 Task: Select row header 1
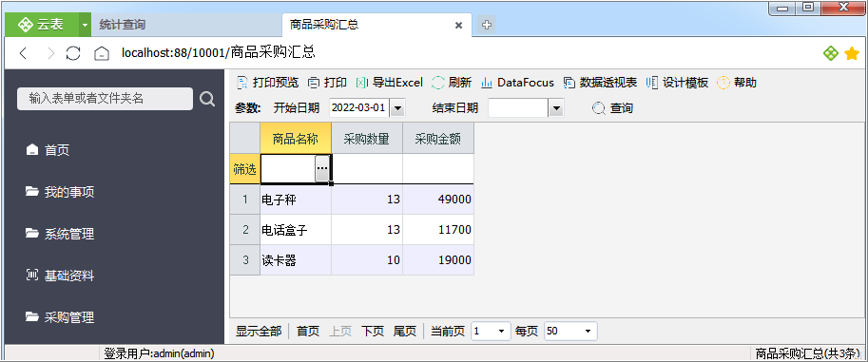click(245, 200)
